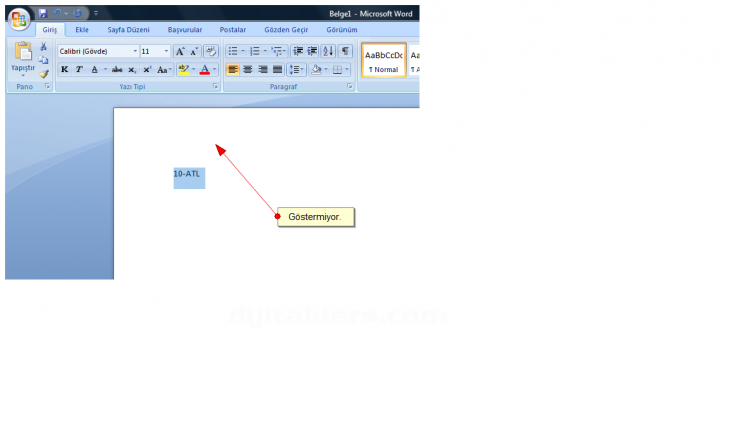Increase paragraph indent
730x430 pixels.
[x=312, y=51]
